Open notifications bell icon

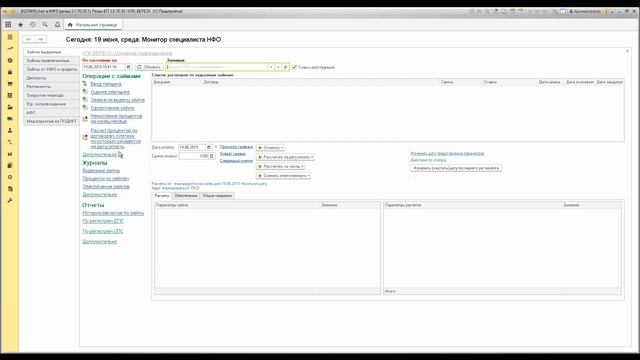pos(58,24)
